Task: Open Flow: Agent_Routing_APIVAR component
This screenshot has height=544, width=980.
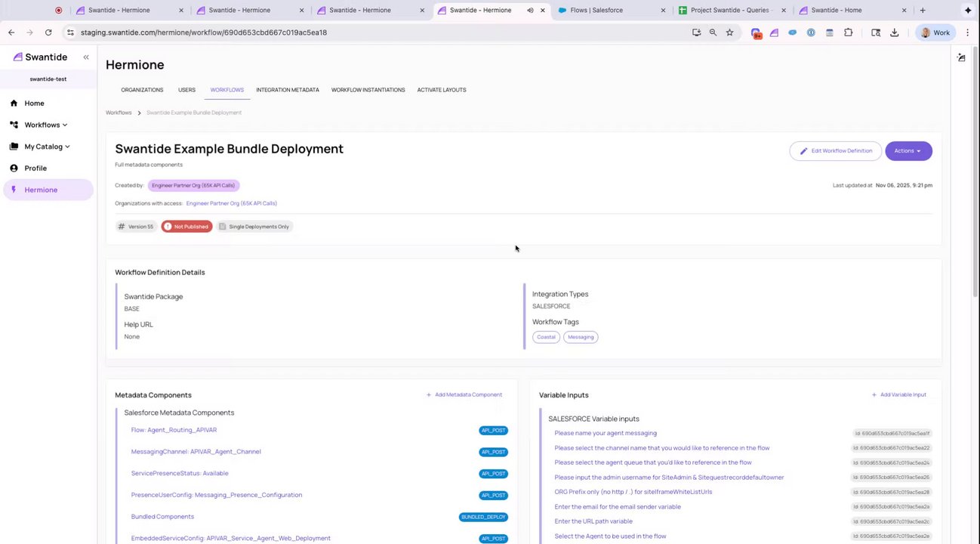Action: tap(174, 430)
